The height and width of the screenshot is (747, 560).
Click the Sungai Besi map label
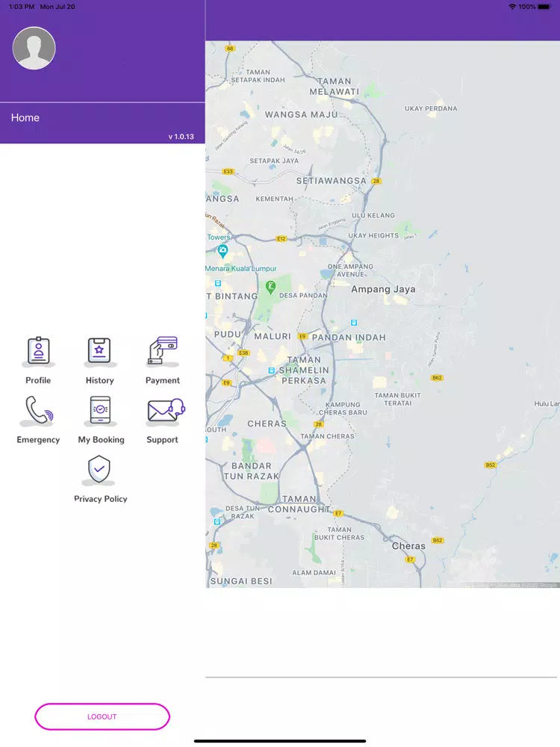(241, 581)
